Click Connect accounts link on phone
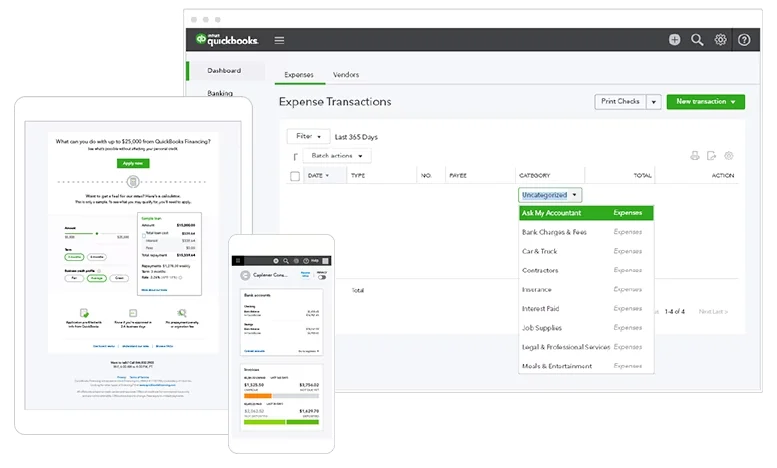Image resolution: width=777 pixels, height=468 pixels. [254, 351]
